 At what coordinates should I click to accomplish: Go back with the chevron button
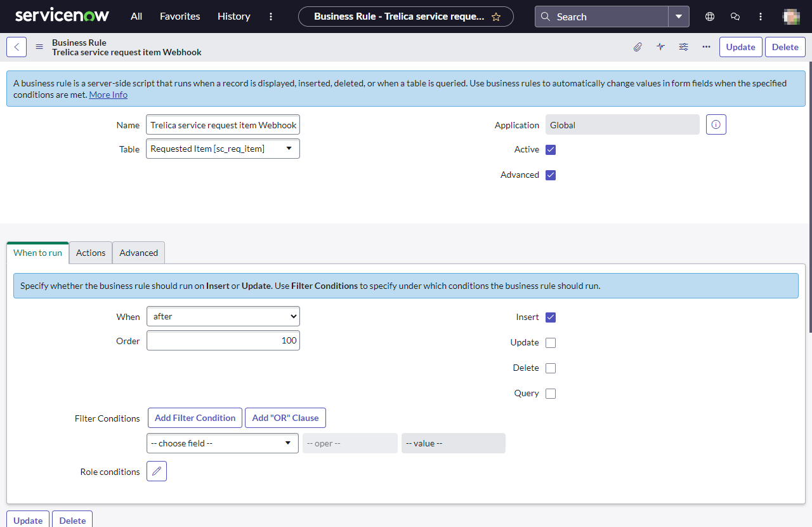(x=16, y=47)
